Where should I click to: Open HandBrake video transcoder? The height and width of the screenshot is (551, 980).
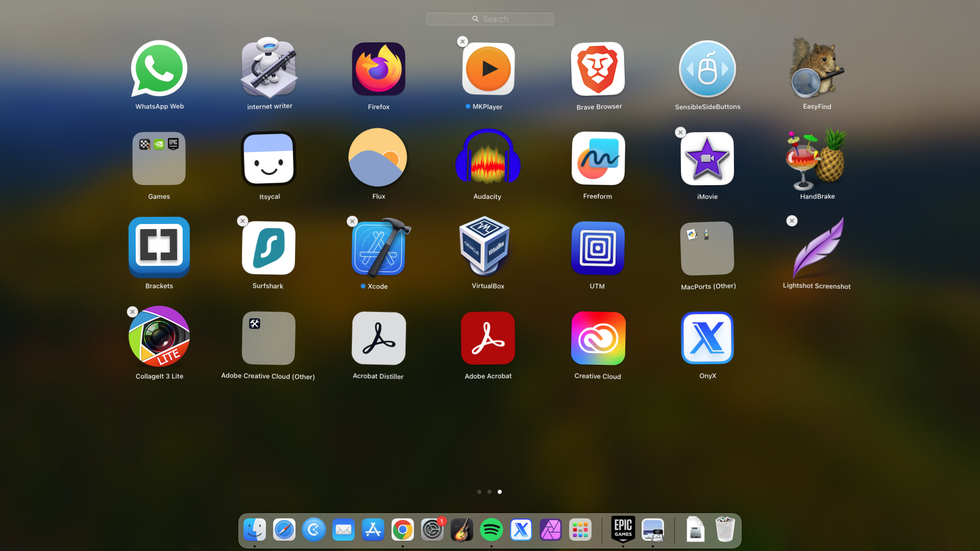(x=816, y=158)
